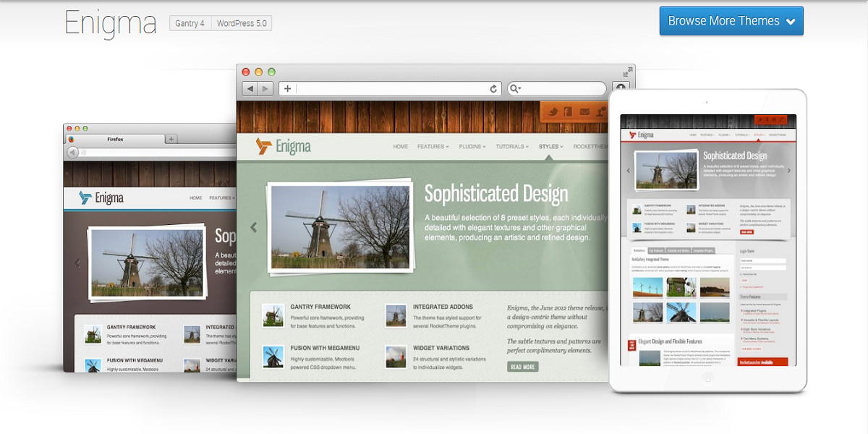Click the Enigma page title heading
The width and height of the screenshot is (868, 434).
pos(110,22)
